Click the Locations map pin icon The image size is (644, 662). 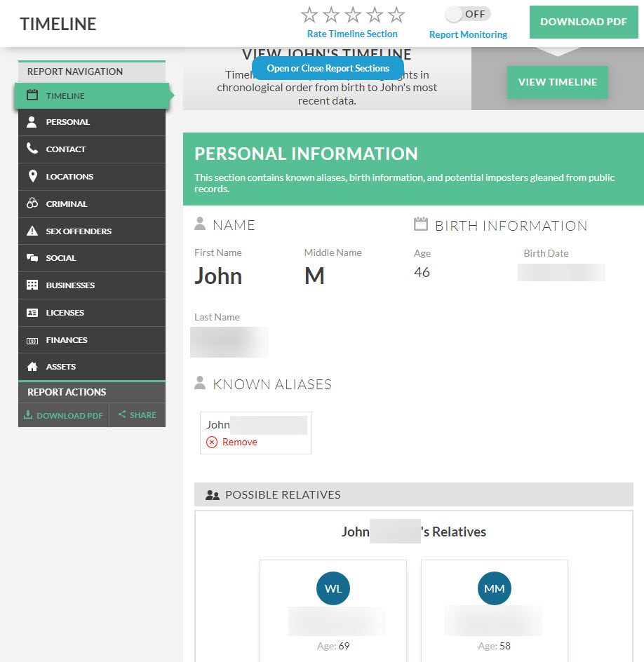point(32,176)
